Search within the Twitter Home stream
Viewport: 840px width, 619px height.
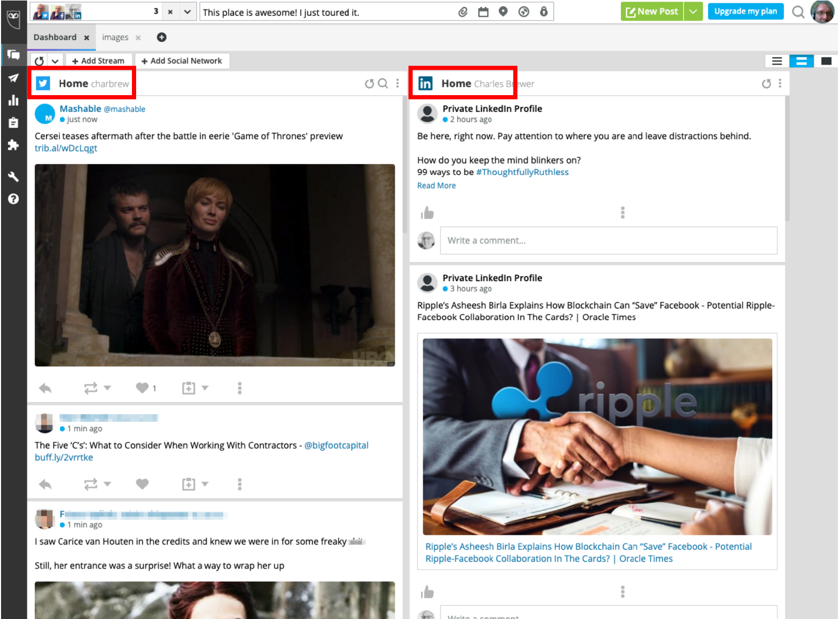(x=383, y=84)
